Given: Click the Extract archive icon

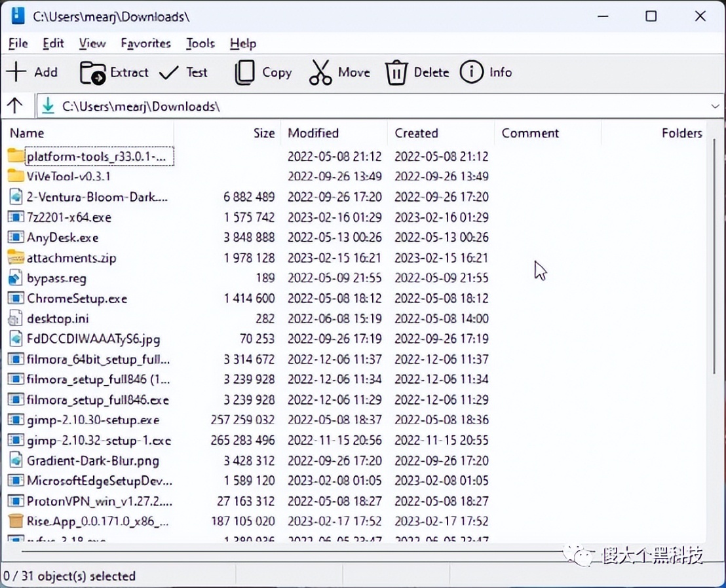Looking at the screenshot, I should click(92, 73).
